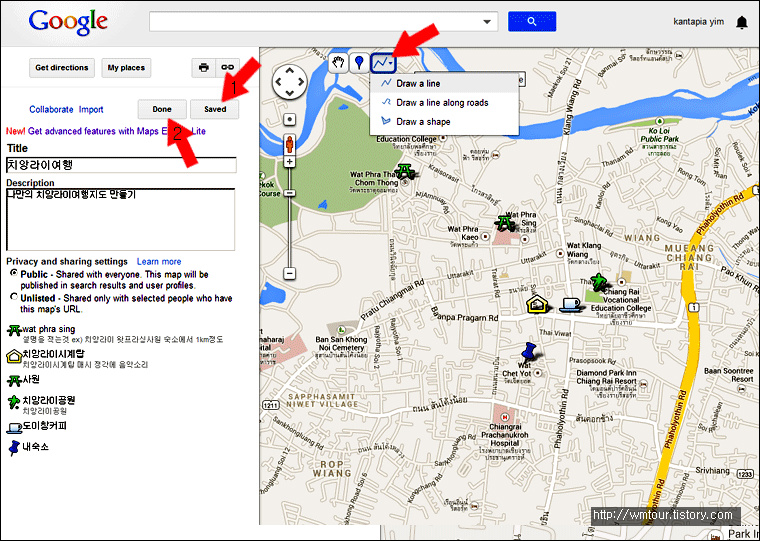
Task: Click the Google logo
Action: (68, 22)
